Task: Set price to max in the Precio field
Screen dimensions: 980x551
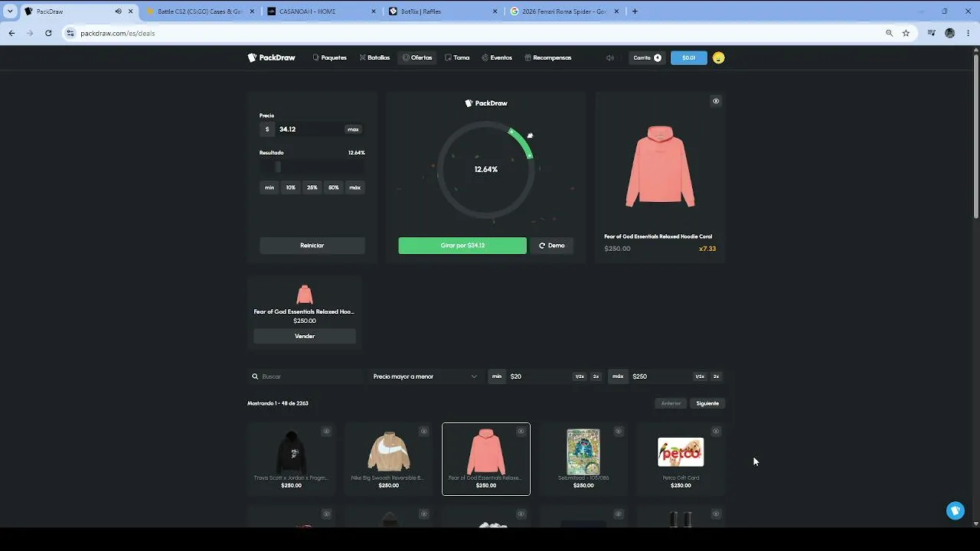Action: click(x=353, y=129)
